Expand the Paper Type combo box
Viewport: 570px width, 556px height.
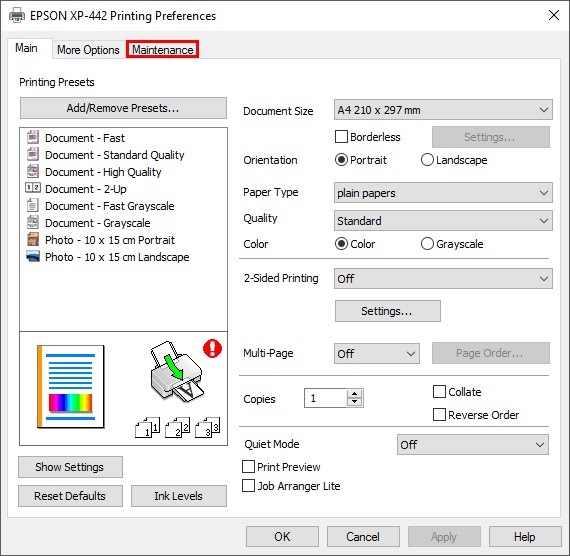click(x=443, y=192)
